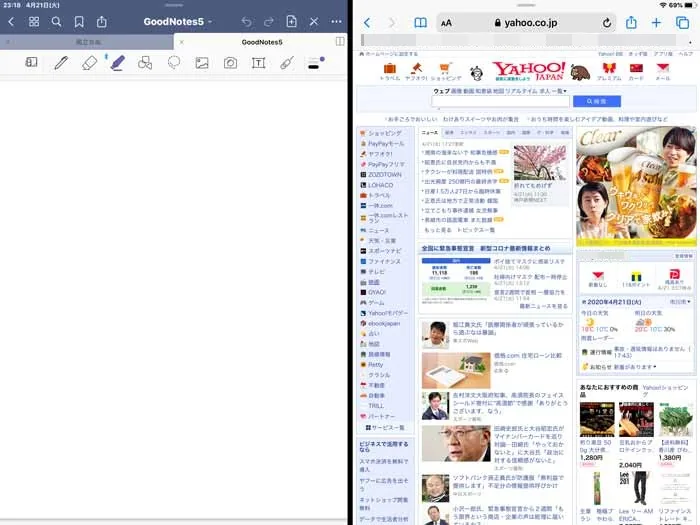The image size is (700, 525).
Task: Close the GoodNotes5 document tab
Action: coord(181,42)
